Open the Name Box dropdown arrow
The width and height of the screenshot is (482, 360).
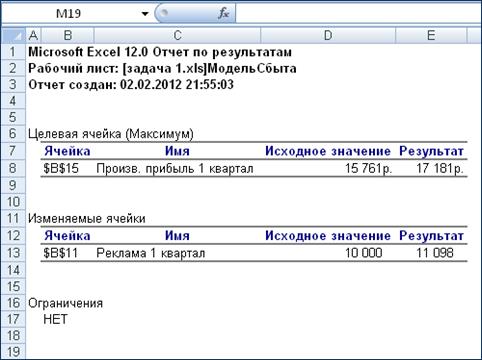coord(145,14)
